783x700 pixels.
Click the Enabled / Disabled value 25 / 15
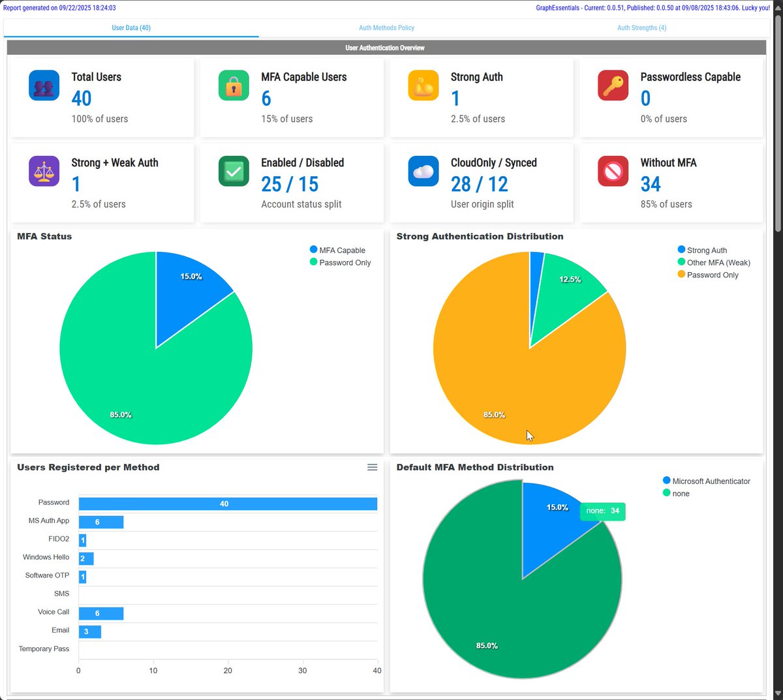(290, 184)
